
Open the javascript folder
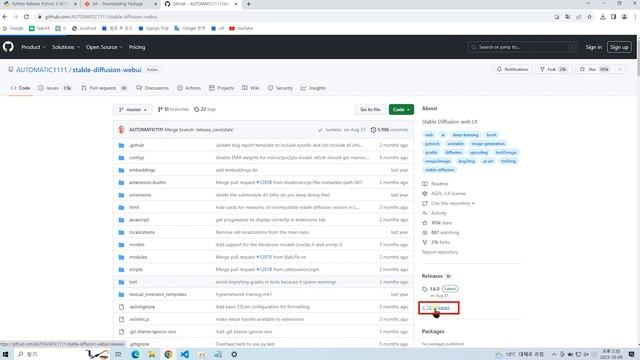pos(139,220)
